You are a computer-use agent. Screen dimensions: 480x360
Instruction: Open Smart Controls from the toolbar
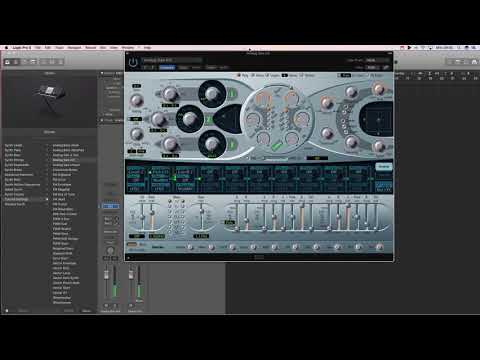point(44,62)
